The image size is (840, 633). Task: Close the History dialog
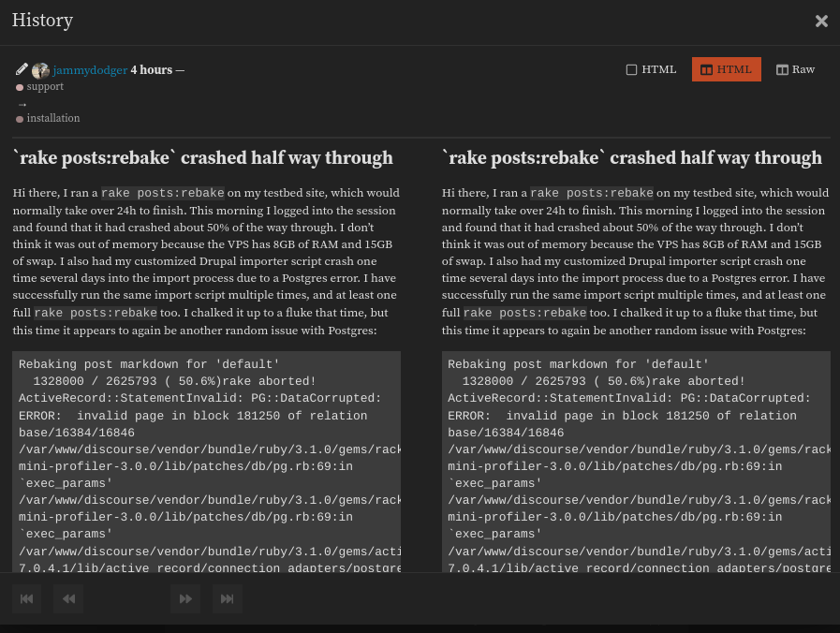821,21
